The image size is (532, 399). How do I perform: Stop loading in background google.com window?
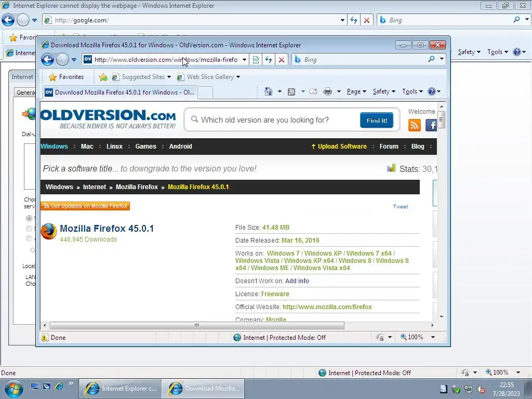(x=367, y=20)
